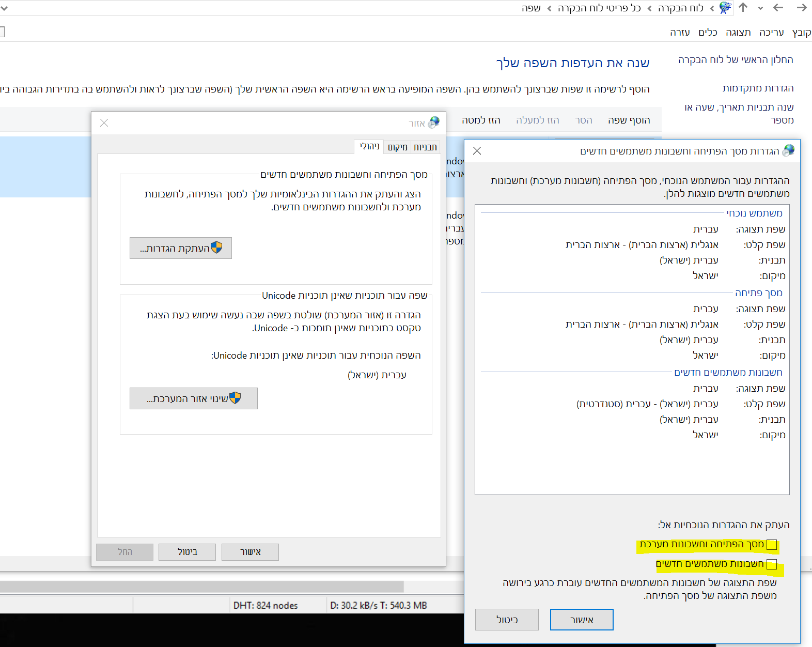This screenshot has width=812, height=647.
Task: Open the שנה תבניות תאריך, שעה או מספר link
Action: [739, 114]
